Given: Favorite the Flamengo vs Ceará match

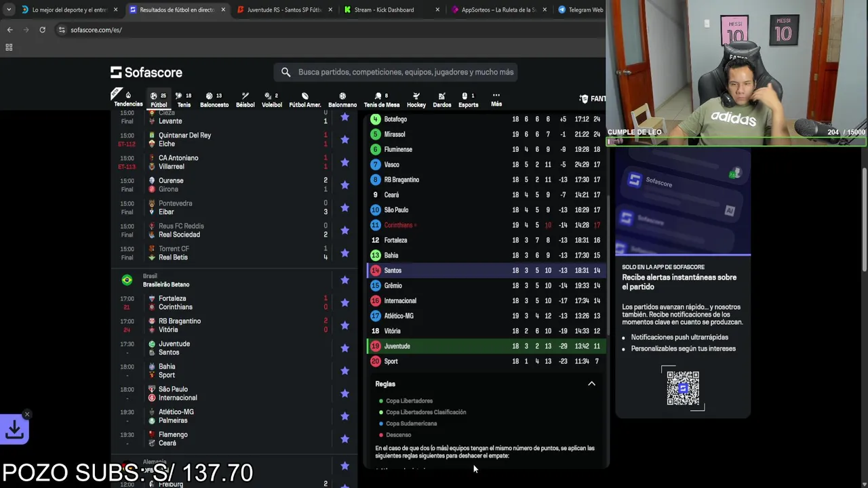Looking at the screenshot, I should pyautogui.click(x=344, y=439).
